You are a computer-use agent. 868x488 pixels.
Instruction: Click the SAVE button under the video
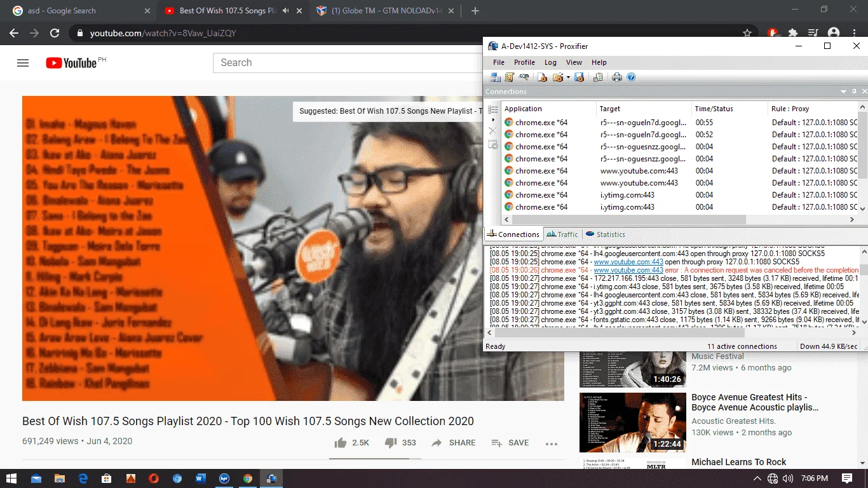(510, 443)
